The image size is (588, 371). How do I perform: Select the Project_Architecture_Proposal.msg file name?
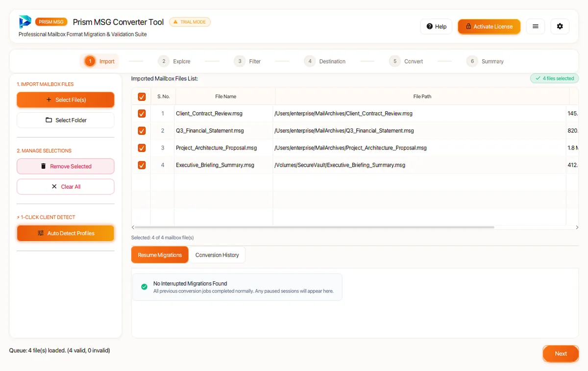point(216,148)
